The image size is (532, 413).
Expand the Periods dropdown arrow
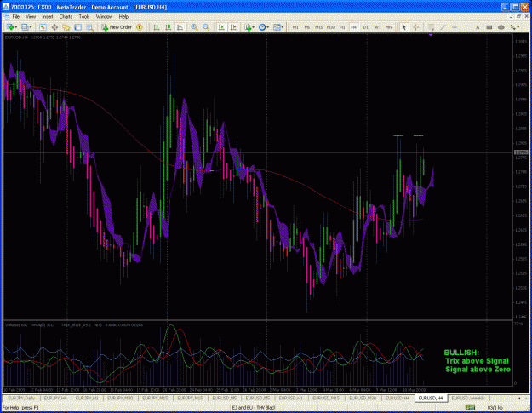[268, 27]
